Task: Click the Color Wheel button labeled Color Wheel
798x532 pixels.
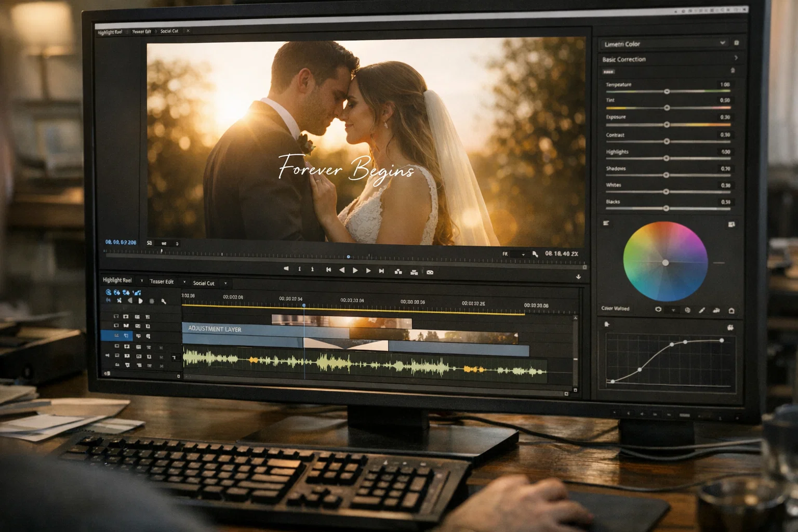Action: tap(616, 309)
